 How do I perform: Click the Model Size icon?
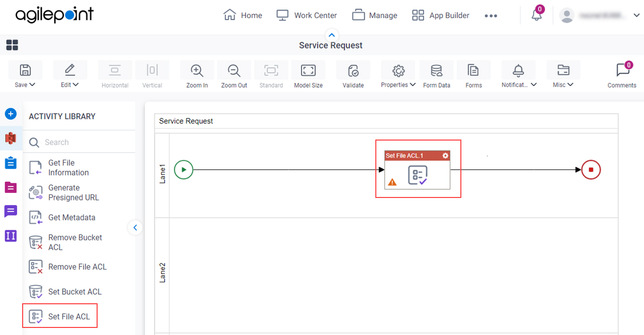pos(308,70)
